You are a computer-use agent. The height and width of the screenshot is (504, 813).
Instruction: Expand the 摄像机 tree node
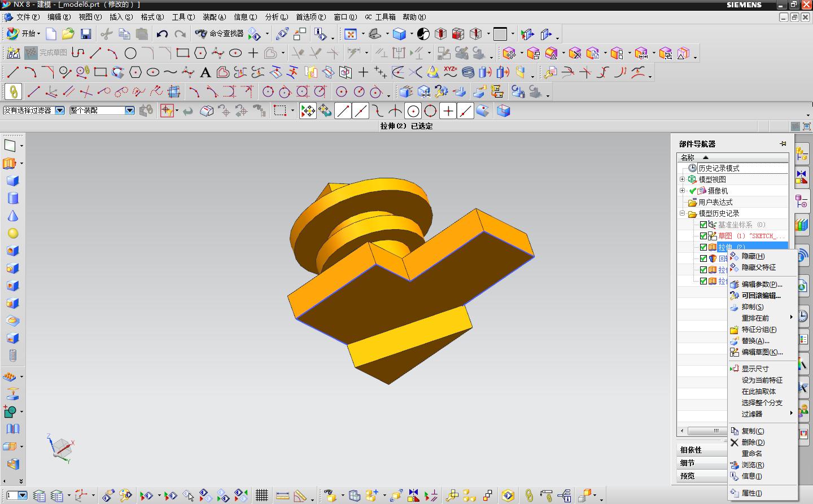[682, 191]
